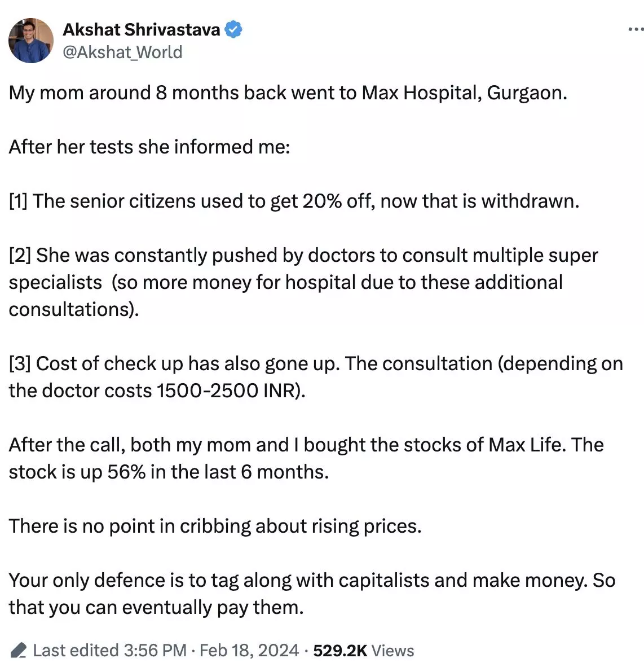Open the @Akshat_World handle link
Screen dimensions: 644x667
122,52
